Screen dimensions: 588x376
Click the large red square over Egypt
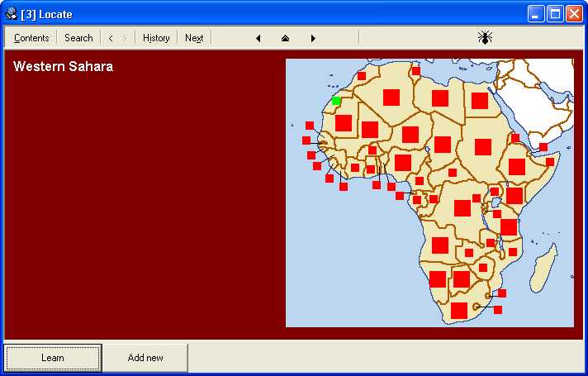(480, 101)
